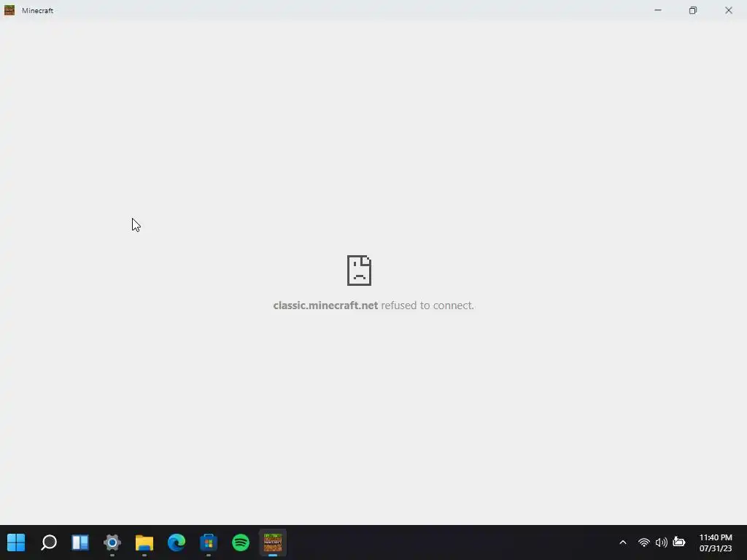Expand hidden system tray icons chevron
747x560 pixels.
(x=623, y=542)
